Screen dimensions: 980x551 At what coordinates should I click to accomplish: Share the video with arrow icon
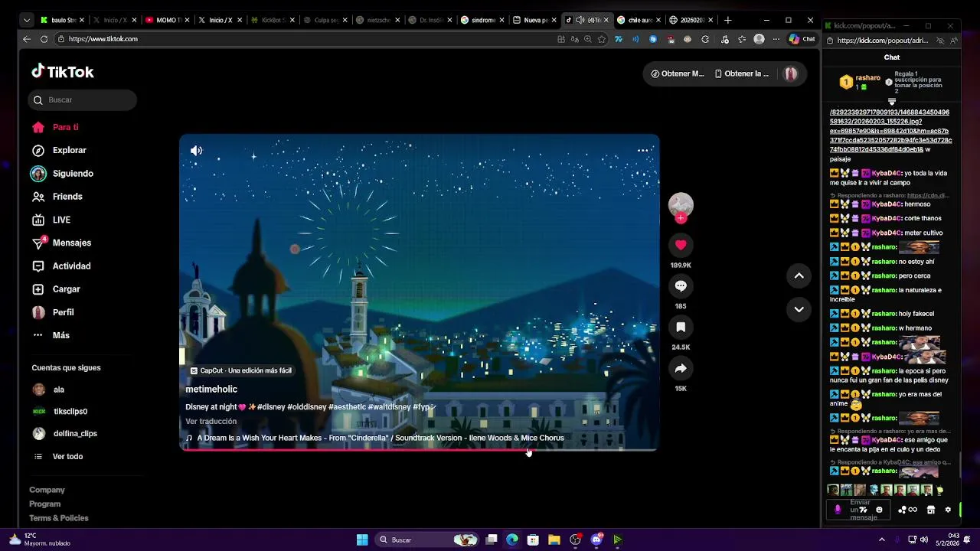coord(681,369)
